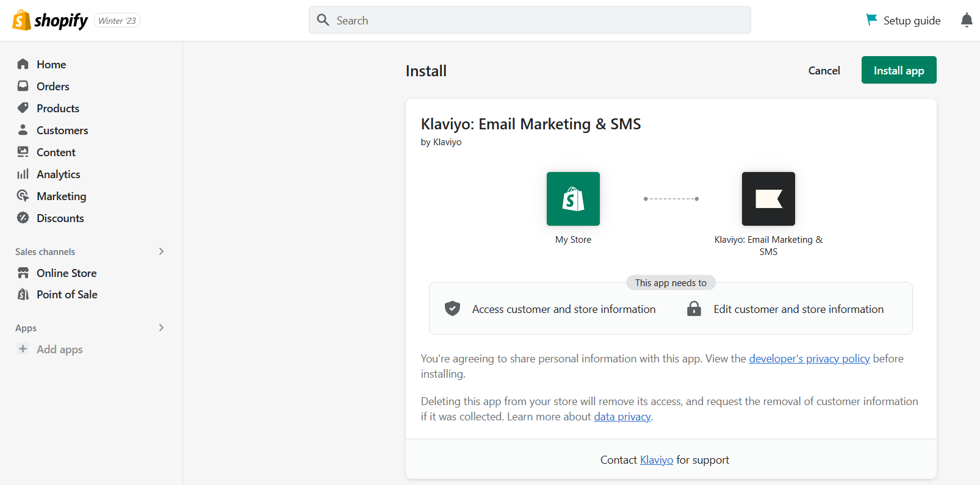This screenshot has height=485, width=980.
Task: Click "Access customer and store information" text
Action: tap(564, 309)
